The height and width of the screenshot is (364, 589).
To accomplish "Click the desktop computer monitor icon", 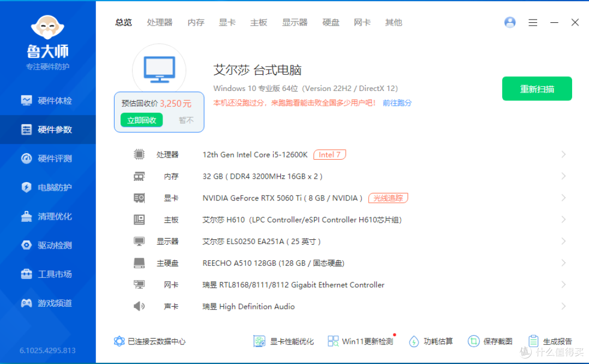I will point(159,69).
